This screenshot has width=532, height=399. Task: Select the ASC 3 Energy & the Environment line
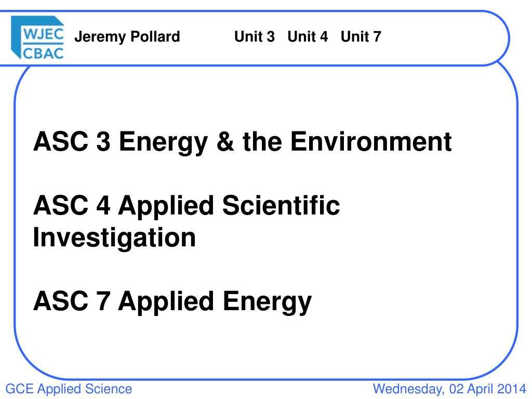[243, 142]
